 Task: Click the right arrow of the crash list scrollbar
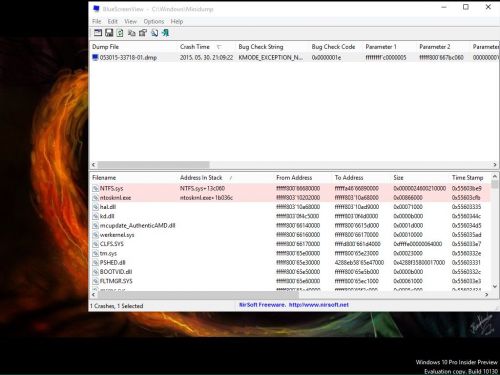coord(495,165)
